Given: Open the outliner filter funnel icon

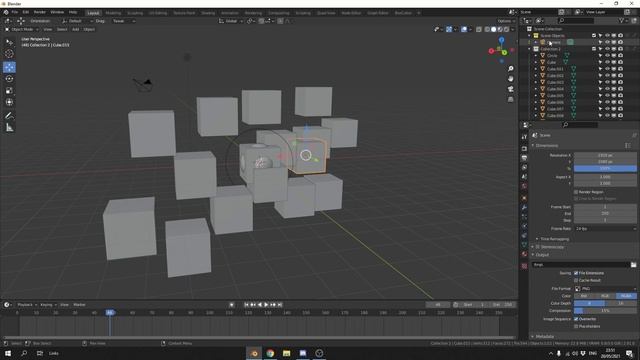Looking at the screenshot, I should (622, 20).
